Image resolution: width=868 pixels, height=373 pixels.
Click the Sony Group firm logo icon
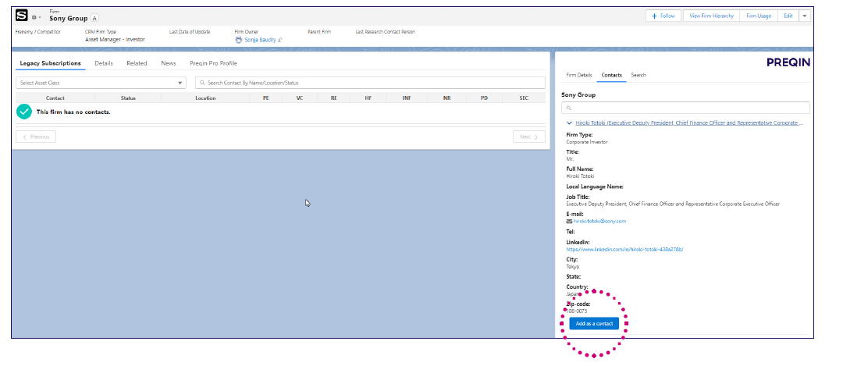22,15
